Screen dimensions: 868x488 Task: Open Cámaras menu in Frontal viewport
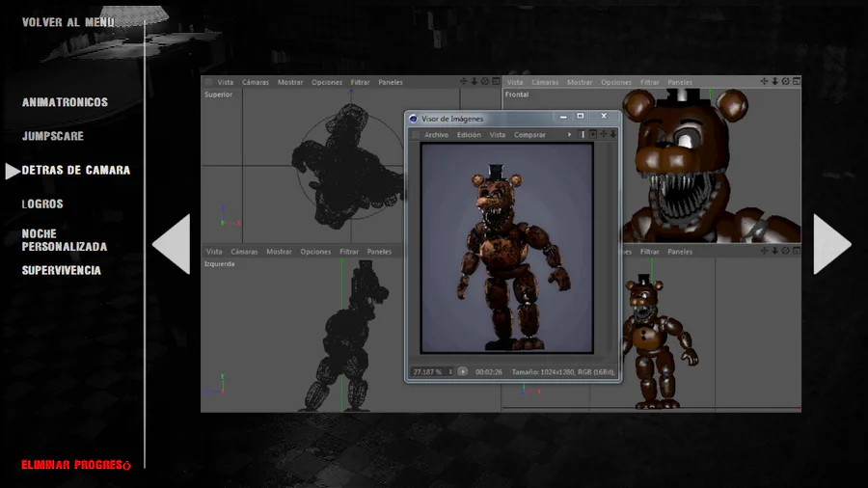(x=545, y=82)
